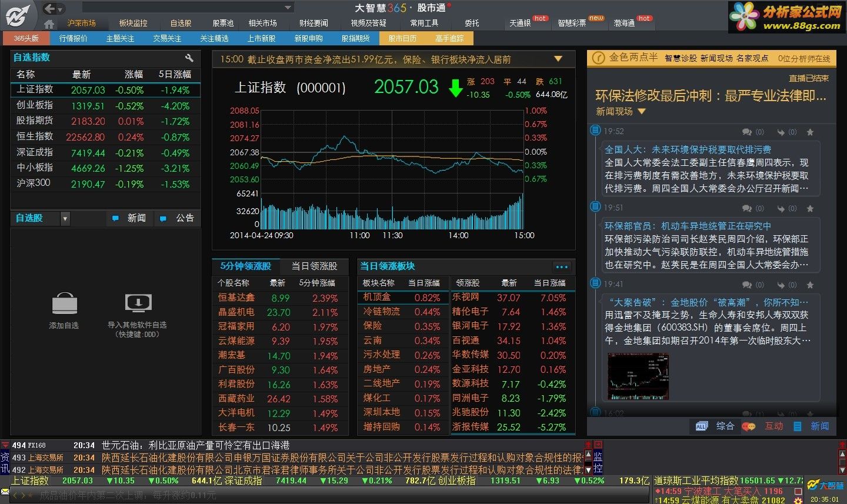Select the 新闻 filter at news panel bottom
The width and height of the screenshot is (847, 504).
point(812,426)
